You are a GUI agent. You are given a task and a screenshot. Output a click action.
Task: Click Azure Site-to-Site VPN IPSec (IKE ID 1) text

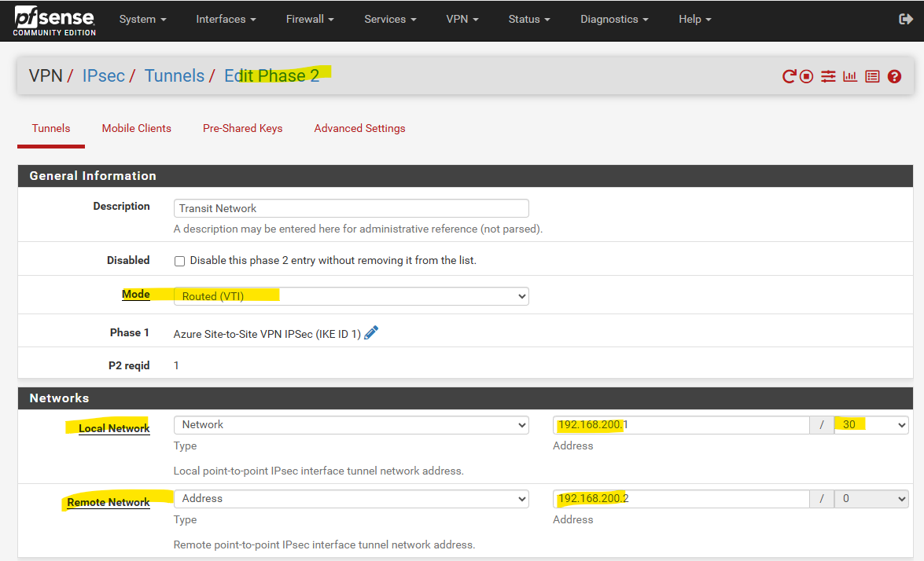click(x=267, y=335)
